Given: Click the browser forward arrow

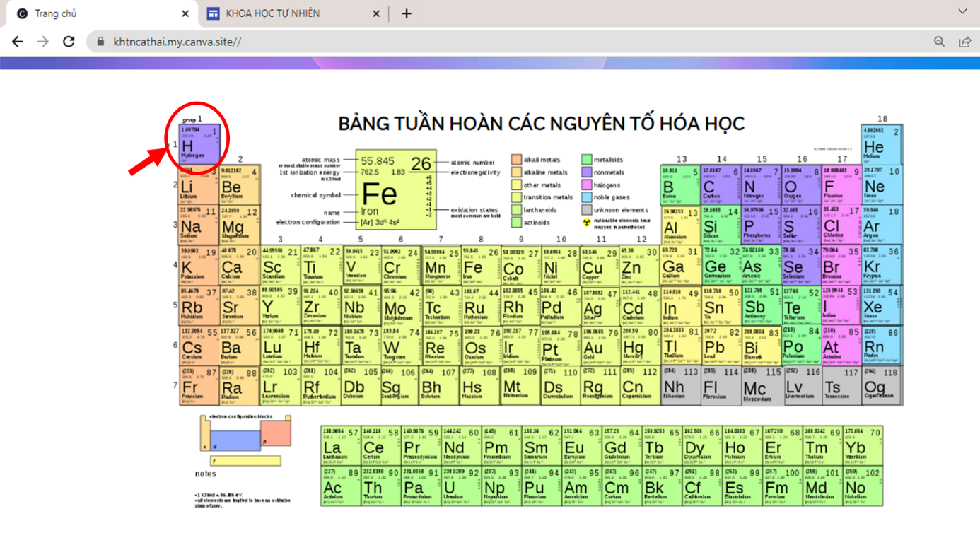Looking at the screenshot, I should 43,42.
